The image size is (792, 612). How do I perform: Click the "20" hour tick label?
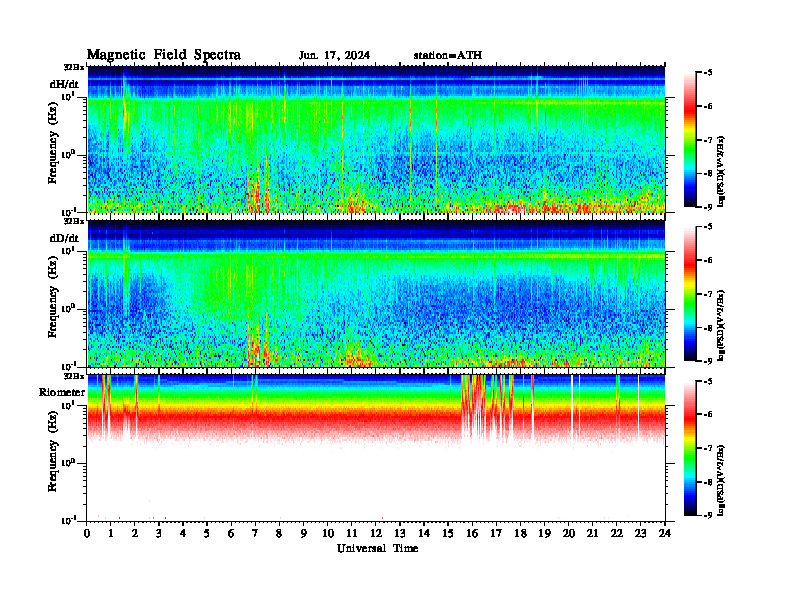[568, 534]
